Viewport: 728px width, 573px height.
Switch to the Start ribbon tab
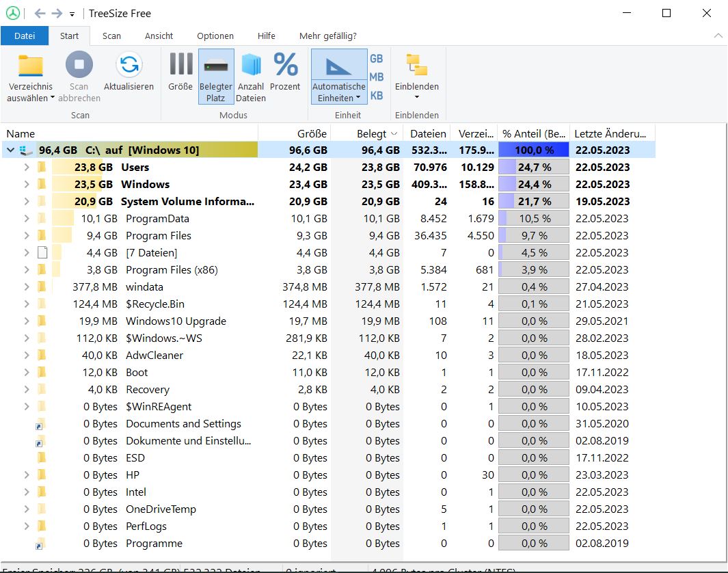pos(69,36)
